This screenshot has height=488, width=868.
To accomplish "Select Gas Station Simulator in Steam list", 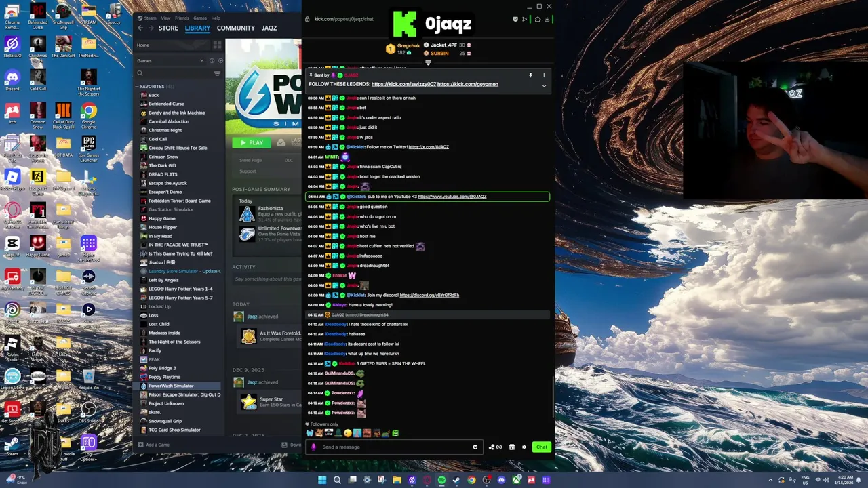I will click(171, 209).
